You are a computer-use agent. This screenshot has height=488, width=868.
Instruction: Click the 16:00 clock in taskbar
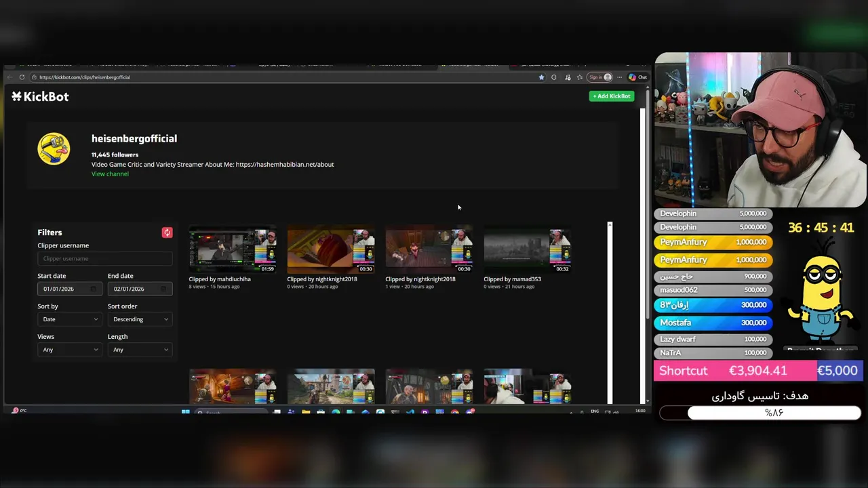640,411
